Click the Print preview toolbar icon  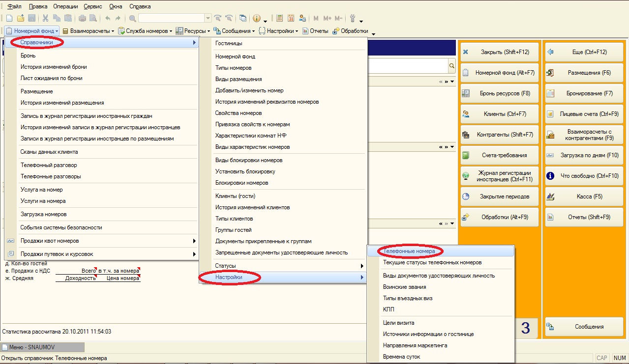93,19
